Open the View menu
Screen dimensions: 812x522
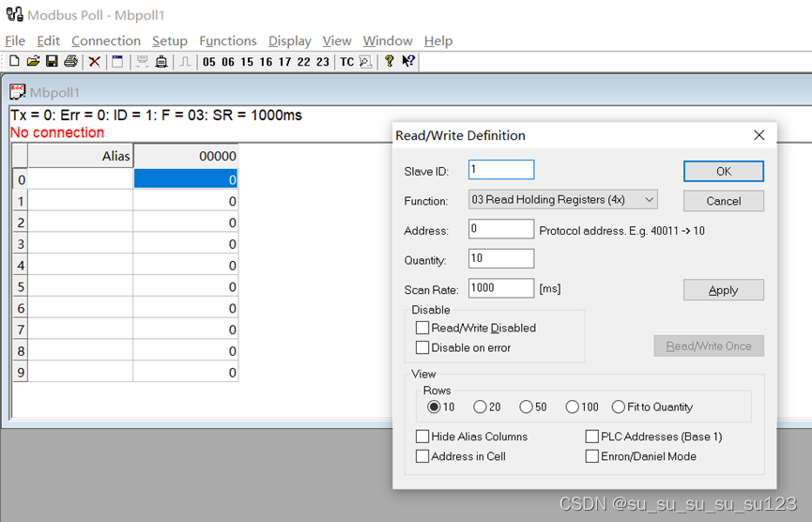click(337, 41)
